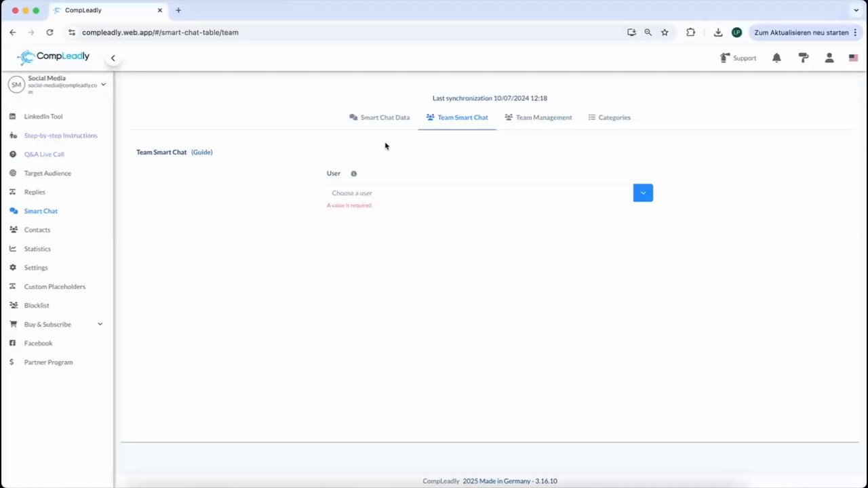The width and height of the screenshot is (868, 488).
Task: Open the Choose a user dropdown arrow
Action: point(643,193)
